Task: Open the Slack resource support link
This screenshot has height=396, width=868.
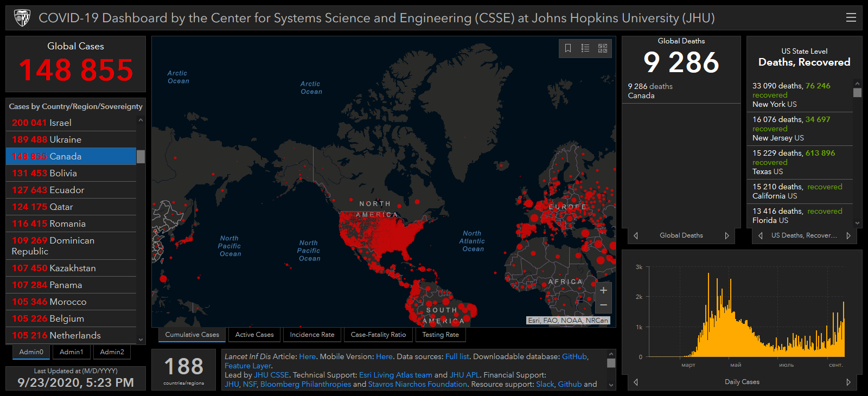Action: (x=545, y=384)
